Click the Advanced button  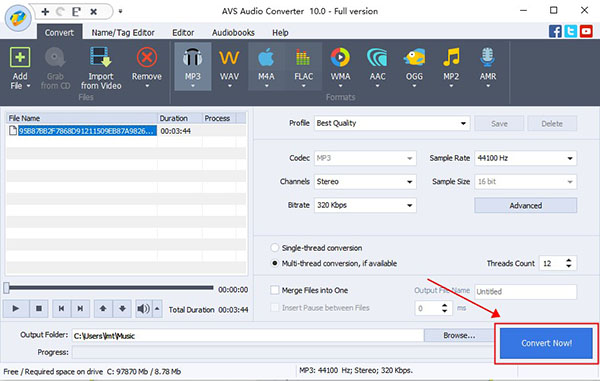tap(525, 205)
